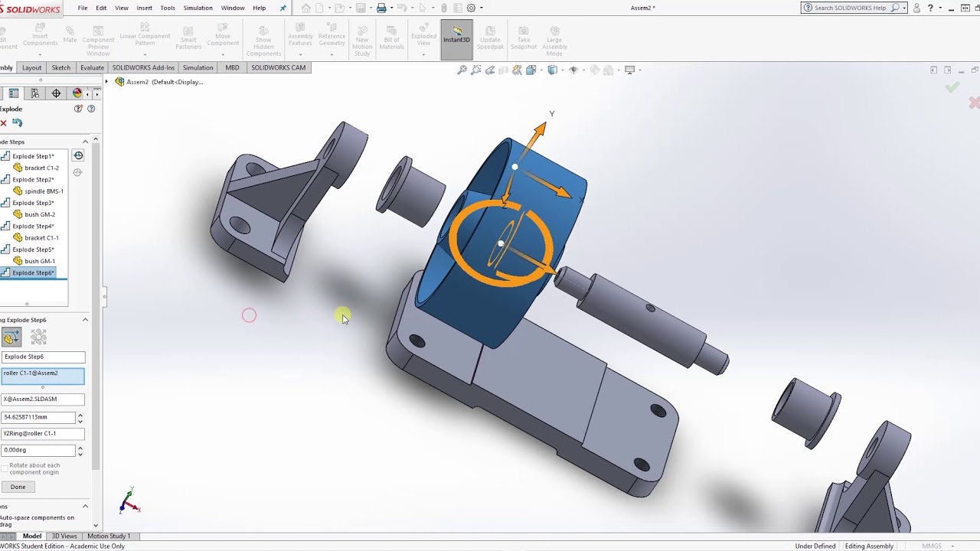Toggle the Instant3D tool
980x551 pixels.
456,40
